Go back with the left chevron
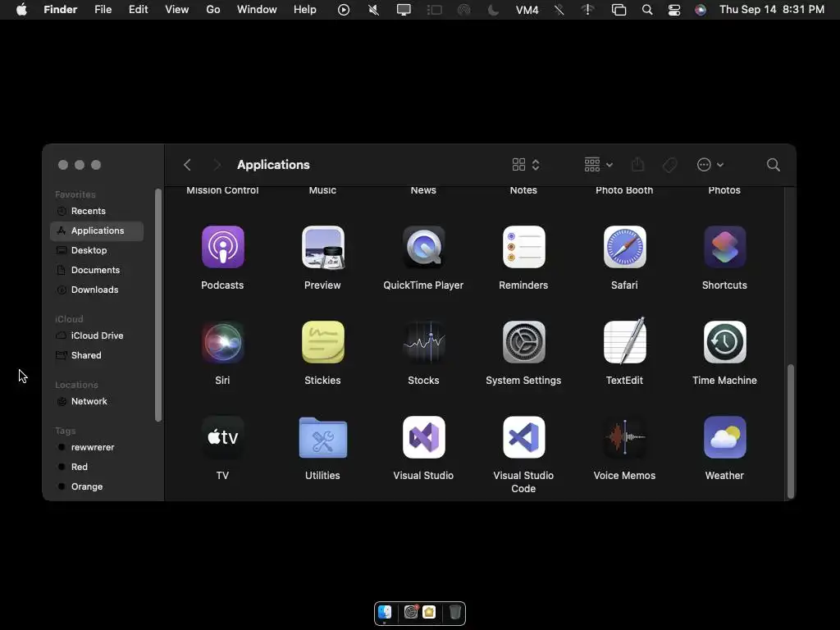 pyautogui.click(x=187, y=165)
